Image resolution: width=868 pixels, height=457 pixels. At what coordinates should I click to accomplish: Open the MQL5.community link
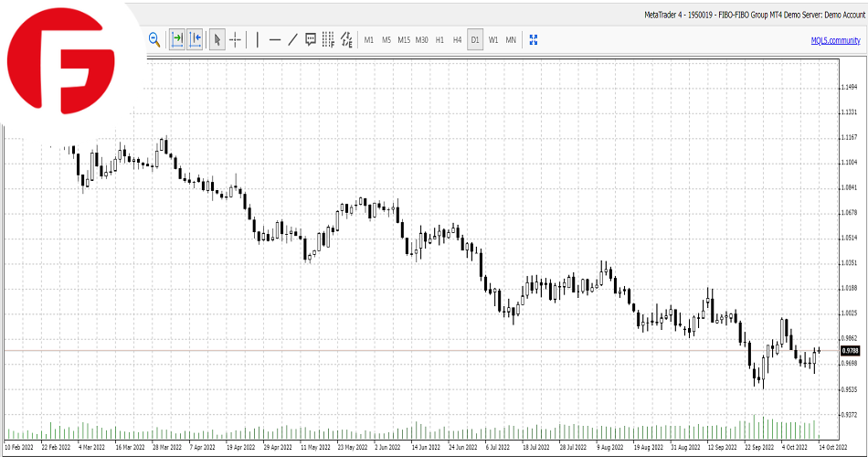coord(835,40)
